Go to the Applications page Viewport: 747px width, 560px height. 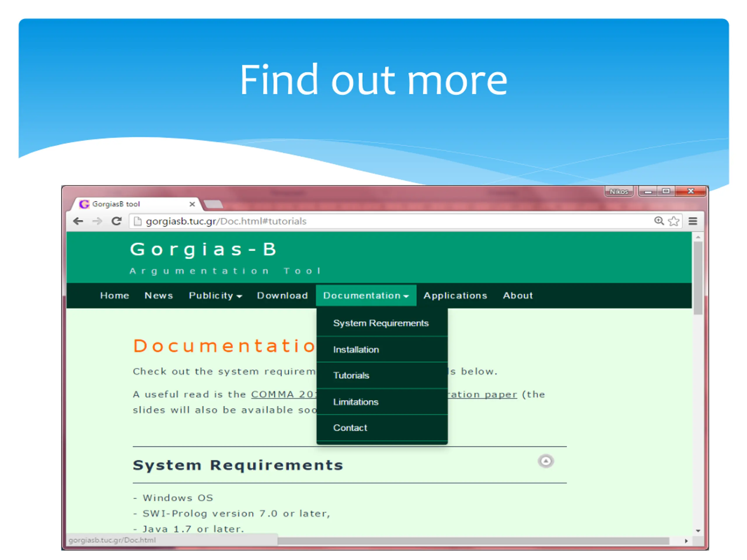coord(455,295)
